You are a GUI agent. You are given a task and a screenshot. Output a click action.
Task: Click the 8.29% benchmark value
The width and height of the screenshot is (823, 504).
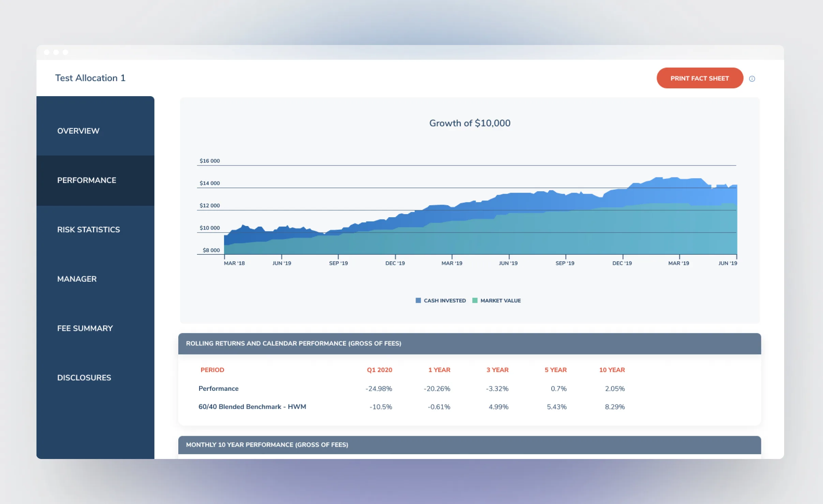pyautogui.click(x=615, y=407)
